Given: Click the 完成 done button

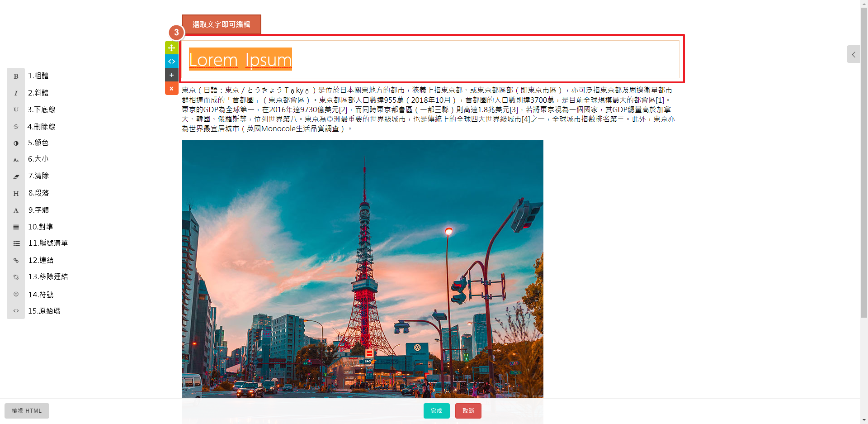Looking at the screenshot, I should click(x=436, y=411).
